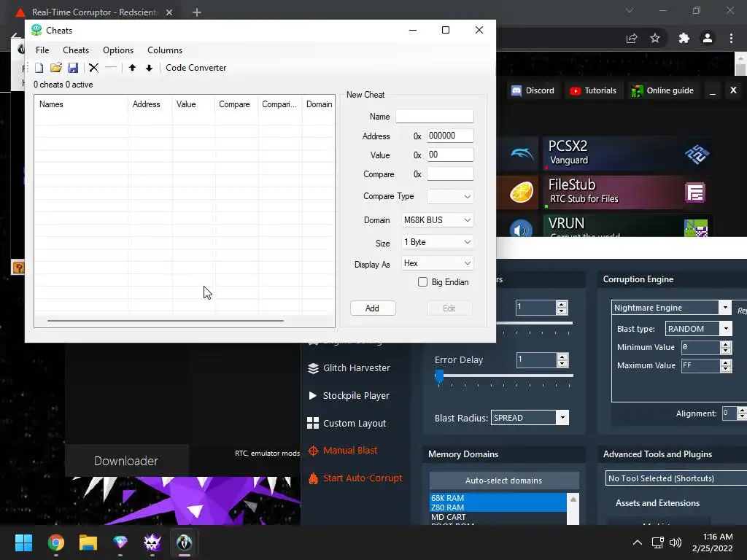Remove selected cheat with the X icon

pos(94,68)
